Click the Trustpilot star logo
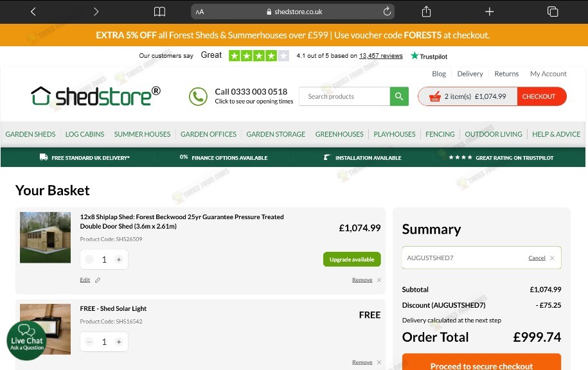Image resolution: width=588 pixels, height=370 pixels. click(x=414, y=56)
